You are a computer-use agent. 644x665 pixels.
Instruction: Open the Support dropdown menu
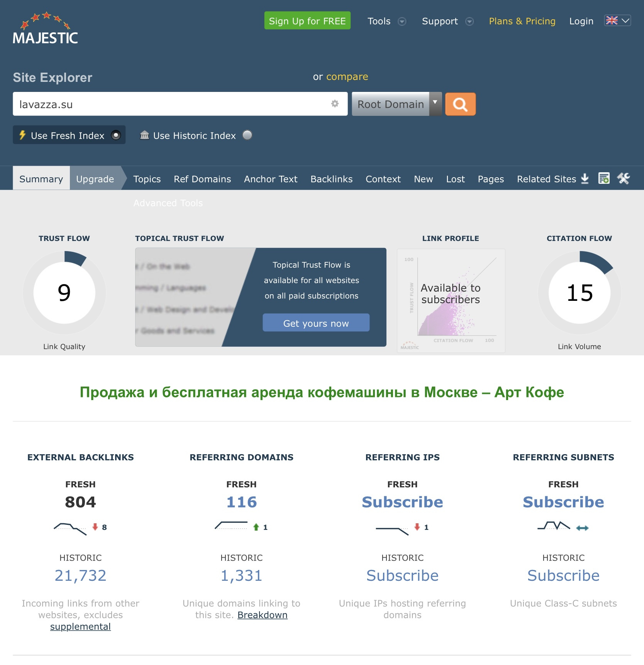tap(447, 21)
